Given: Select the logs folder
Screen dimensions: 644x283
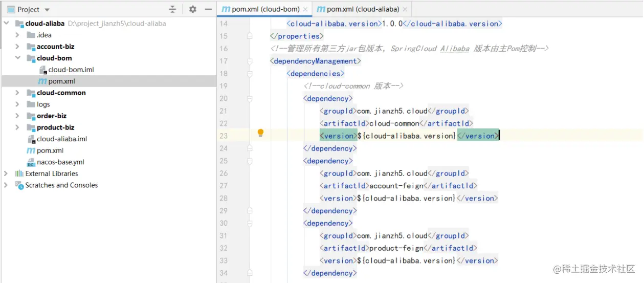Looking at the screenshot, I should [43, 104].
